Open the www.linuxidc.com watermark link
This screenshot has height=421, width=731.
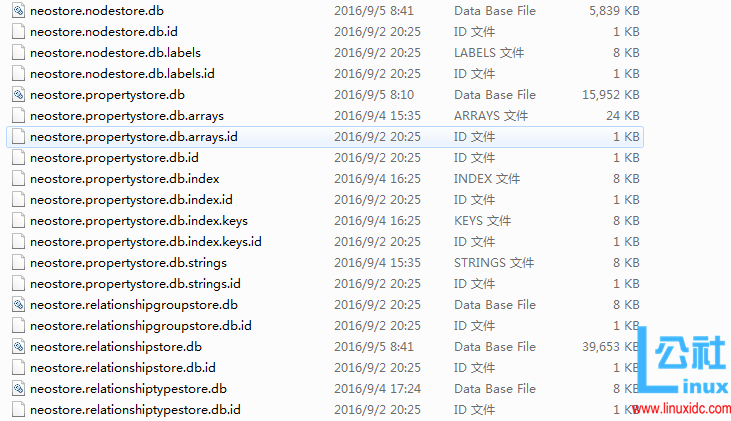click(x=682, y=409)
